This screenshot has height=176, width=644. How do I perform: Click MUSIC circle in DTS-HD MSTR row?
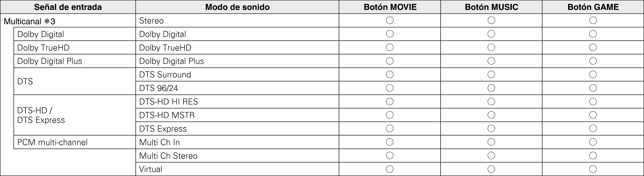pyautogui.click(x=491, y=115)
